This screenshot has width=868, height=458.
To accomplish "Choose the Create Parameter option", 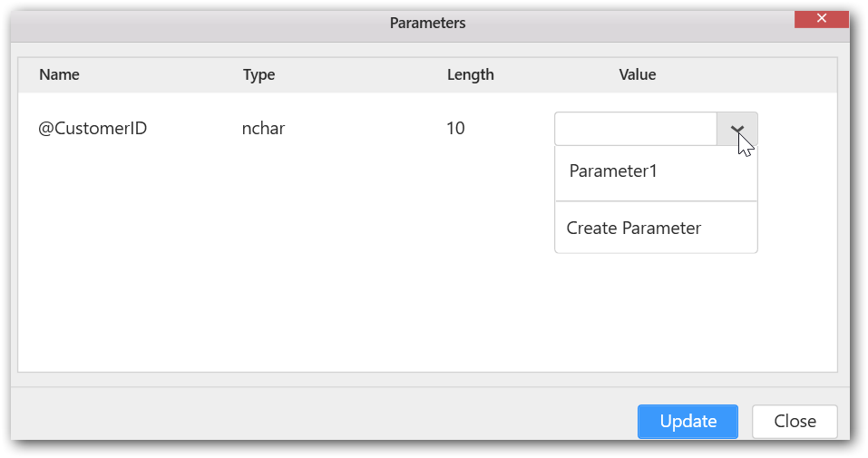I will coord(634,229).
